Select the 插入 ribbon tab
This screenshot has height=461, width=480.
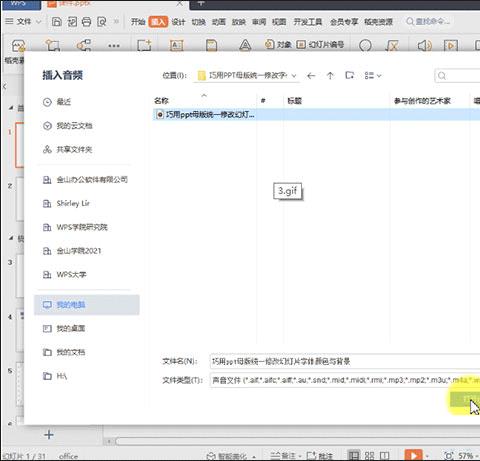158,22
